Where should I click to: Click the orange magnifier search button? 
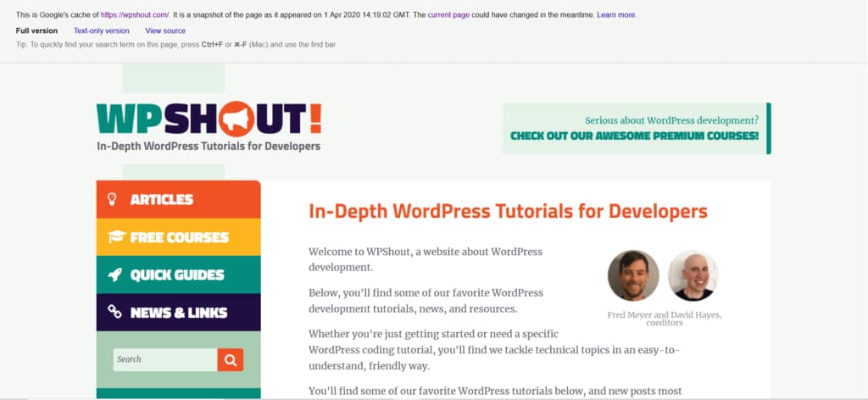(231, 359)
